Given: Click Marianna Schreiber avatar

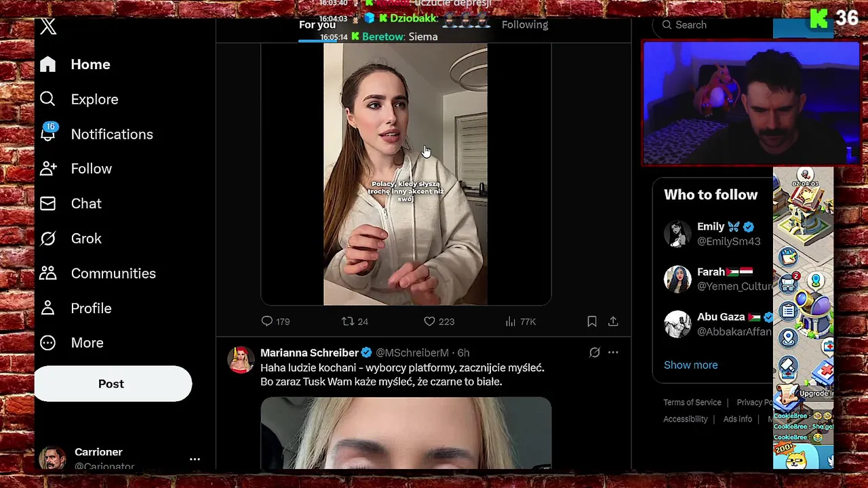Looking at the screenshot, I should click(241, 360).
